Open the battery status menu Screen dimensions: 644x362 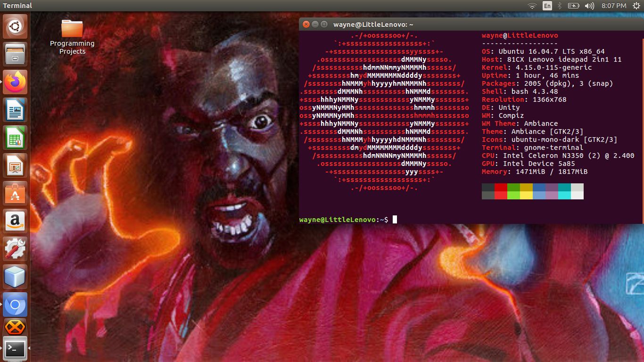[x=574, y=6]
